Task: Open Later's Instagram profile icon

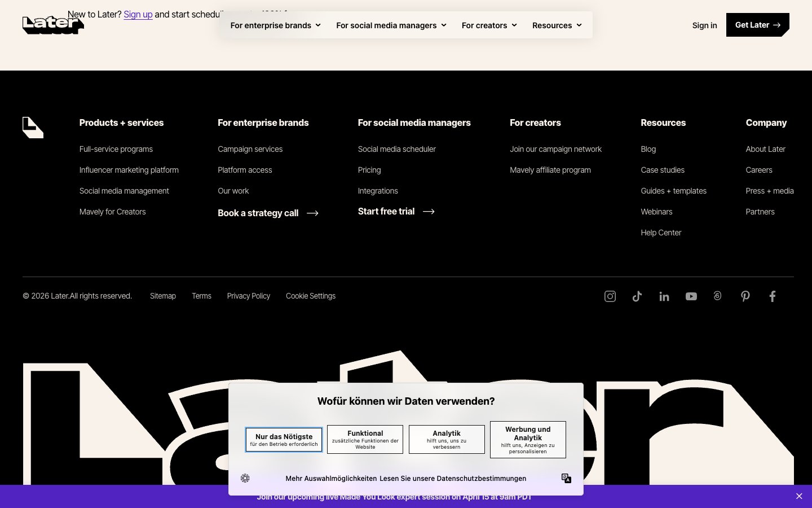Action: [x=610, y=296]
